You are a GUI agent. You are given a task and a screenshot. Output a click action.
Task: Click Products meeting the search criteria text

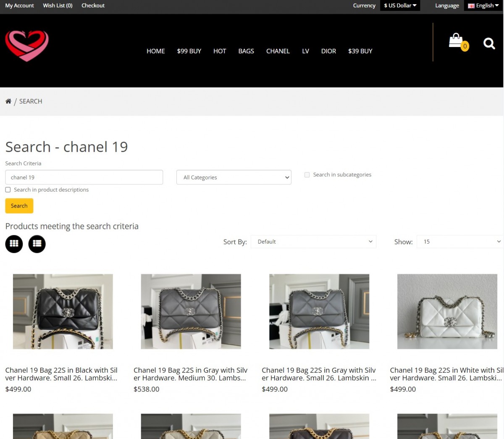[x=72, y=226]
